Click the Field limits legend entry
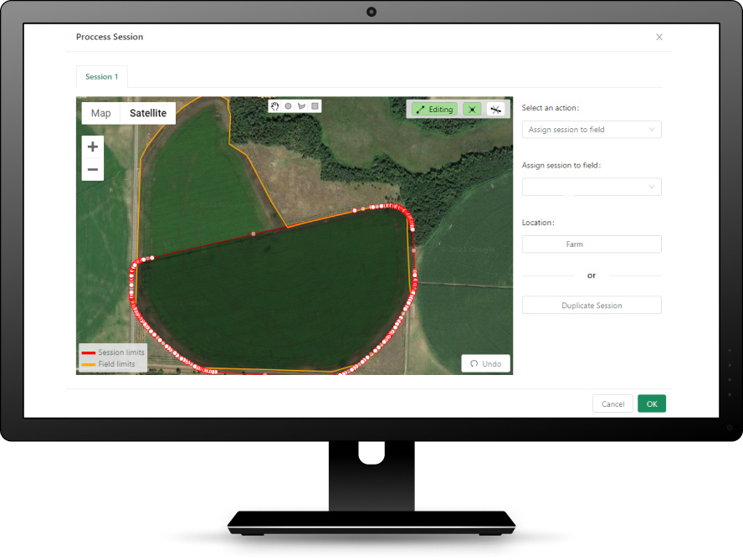 coord(108,364)
